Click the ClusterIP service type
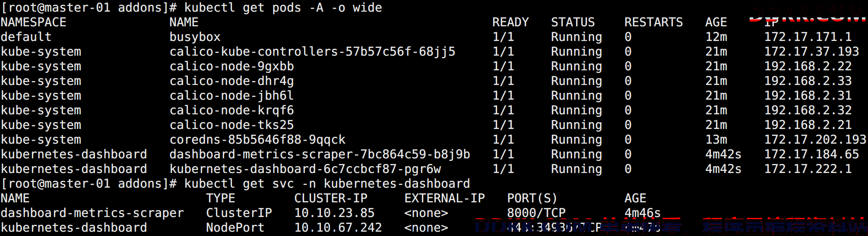The height and width of the screenshot is (236, 868). pyautogui.click(x=239, y=213)
